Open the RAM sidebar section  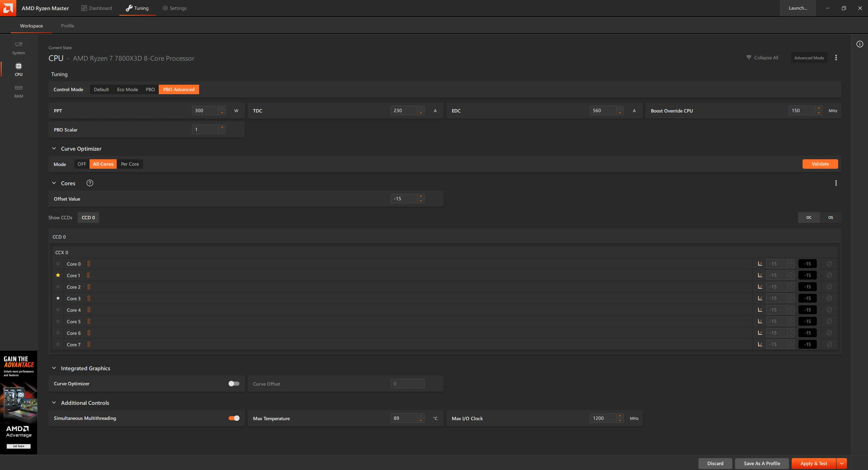(19, 91)
